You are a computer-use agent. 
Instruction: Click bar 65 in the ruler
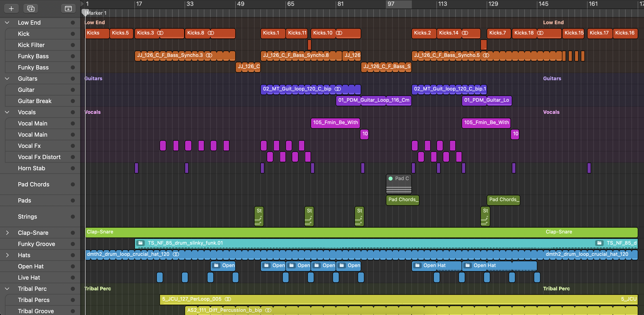click(x=291, y=4)
